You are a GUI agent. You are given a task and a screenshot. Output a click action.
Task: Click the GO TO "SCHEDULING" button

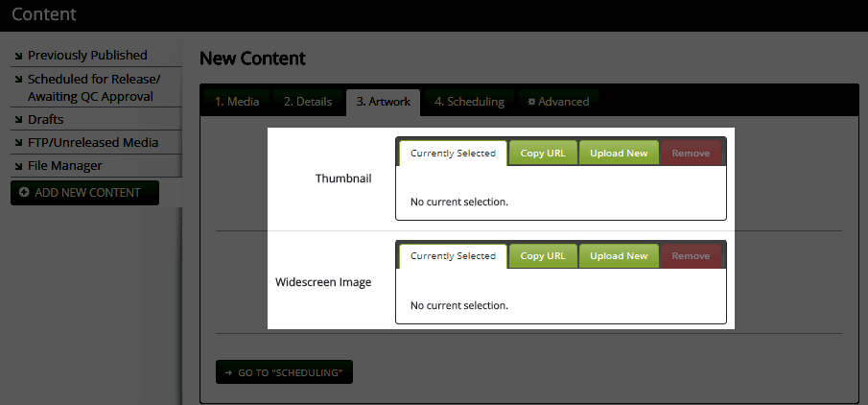[x=284, y=373]
